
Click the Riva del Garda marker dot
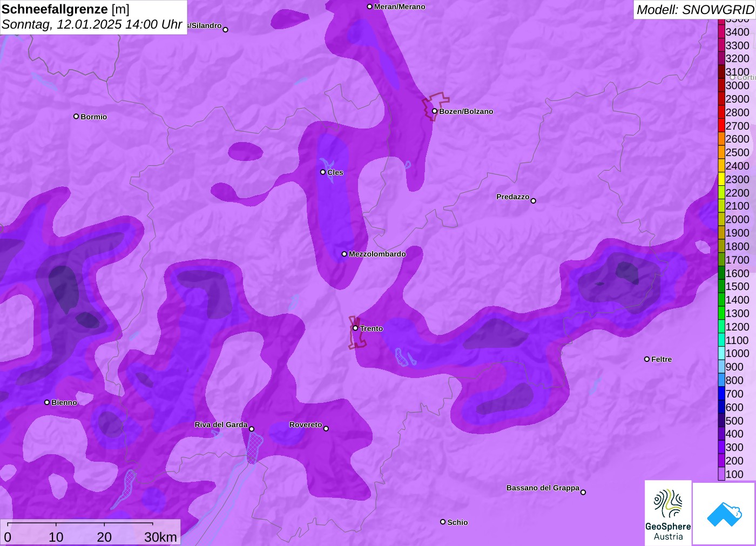click(x=252, y=429)
